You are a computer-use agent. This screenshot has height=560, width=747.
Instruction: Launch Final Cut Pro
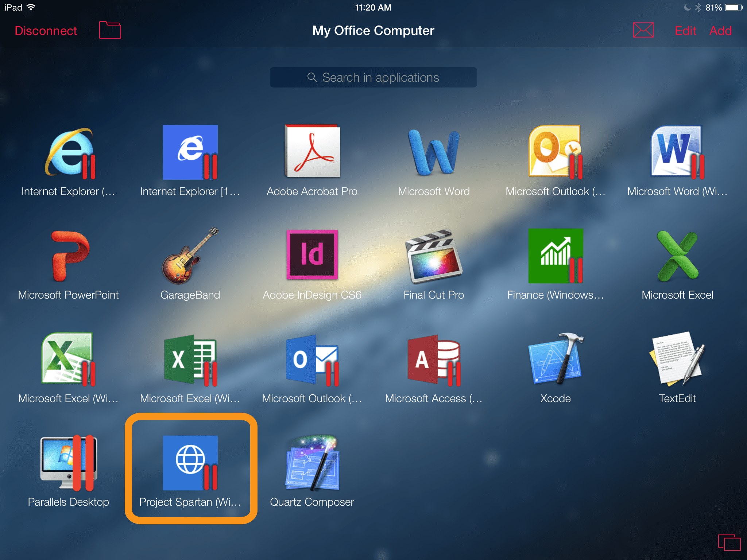click(x=434, y=256)
